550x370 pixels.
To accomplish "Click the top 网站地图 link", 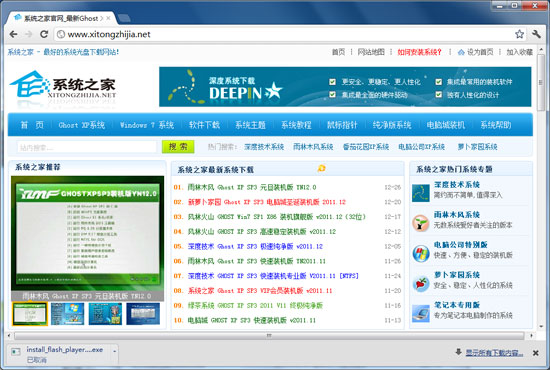I will pos(371,52).
